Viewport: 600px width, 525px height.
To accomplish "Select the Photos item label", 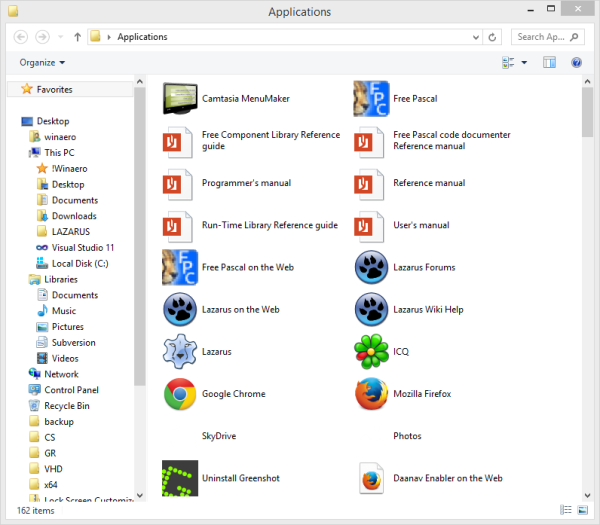I will click(407, 436).
